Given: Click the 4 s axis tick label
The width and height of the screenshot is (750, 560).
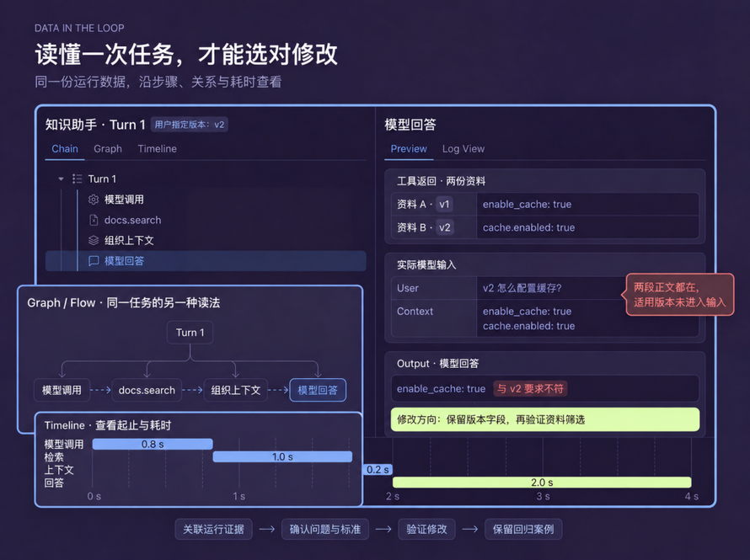Looking at the screenshot, I should (692, 497).
